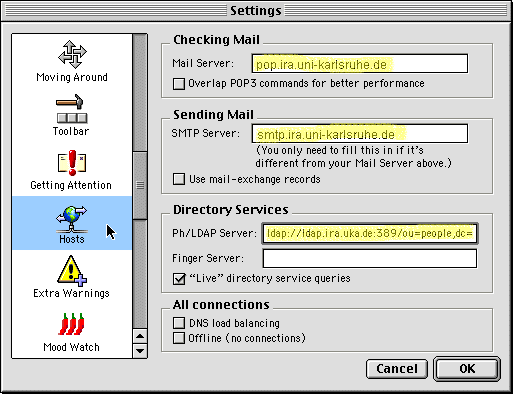Select the Toolbar hammer icon

pos(72,109)
